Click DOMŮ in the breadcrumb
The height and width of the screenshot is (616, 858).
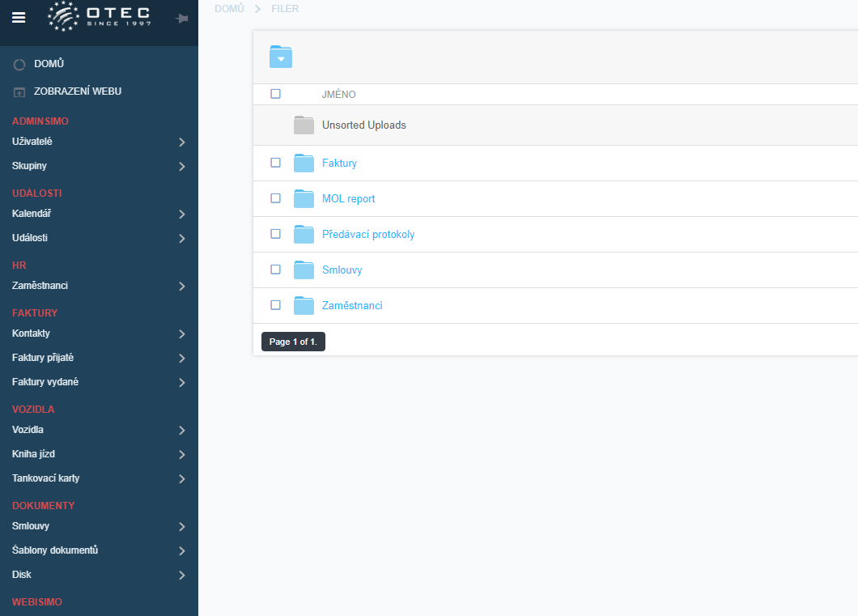(x=229, y=8)
